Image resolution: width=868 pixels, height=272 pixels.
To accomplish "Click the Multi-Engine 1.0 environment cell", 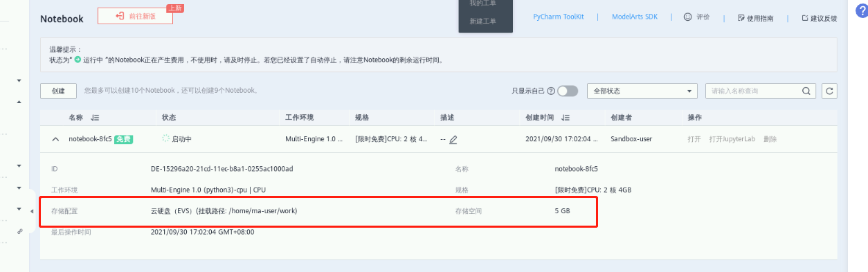I will (x=314, y=139).
